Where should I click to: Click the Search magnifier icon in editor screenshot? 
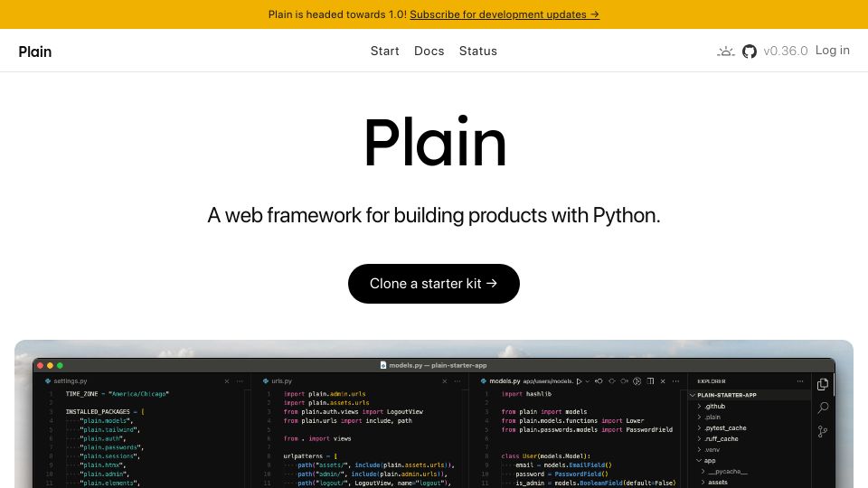click(823, 408)
